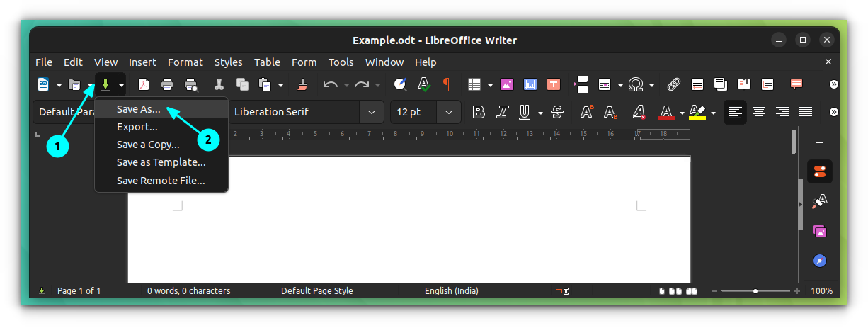Click the Copy icon
Image resolution: width=868 pixels, height=328 pixels.
pos(242,85)
